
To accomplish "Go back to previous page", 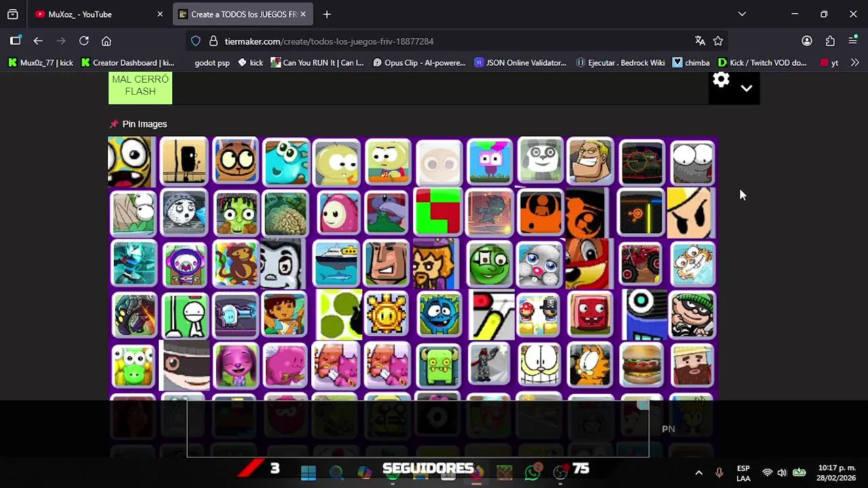I will [x=38, y=41].
